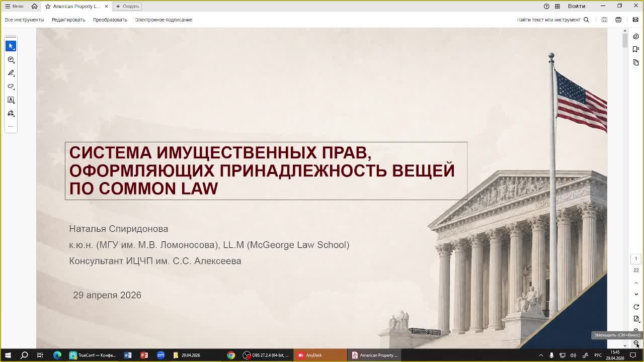The image size is (644, 362).
Task: Open the page display options icon
Action: tap(636, 319)
